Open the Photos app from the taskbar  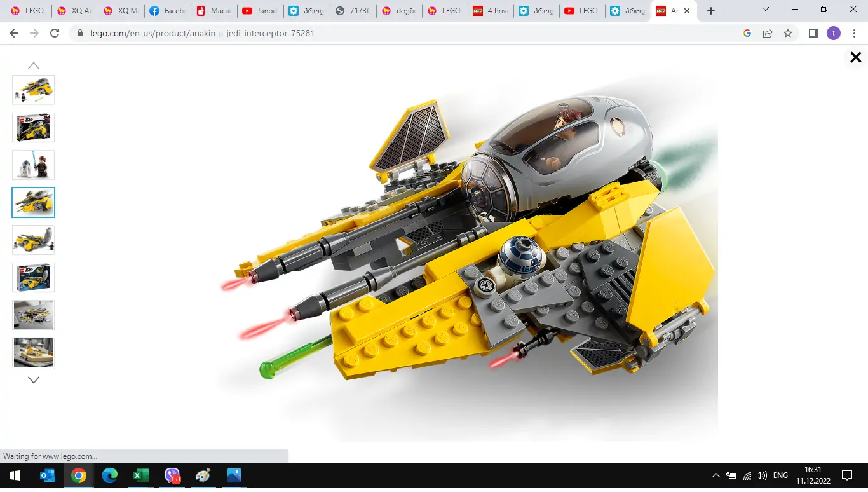[x=234, y=475]
